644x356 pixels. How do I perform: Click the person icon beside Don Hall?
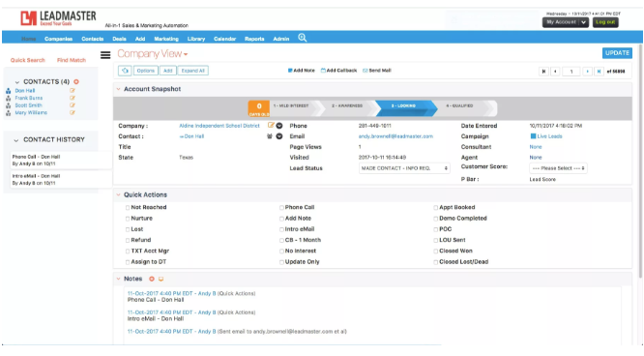coord(8,91)
